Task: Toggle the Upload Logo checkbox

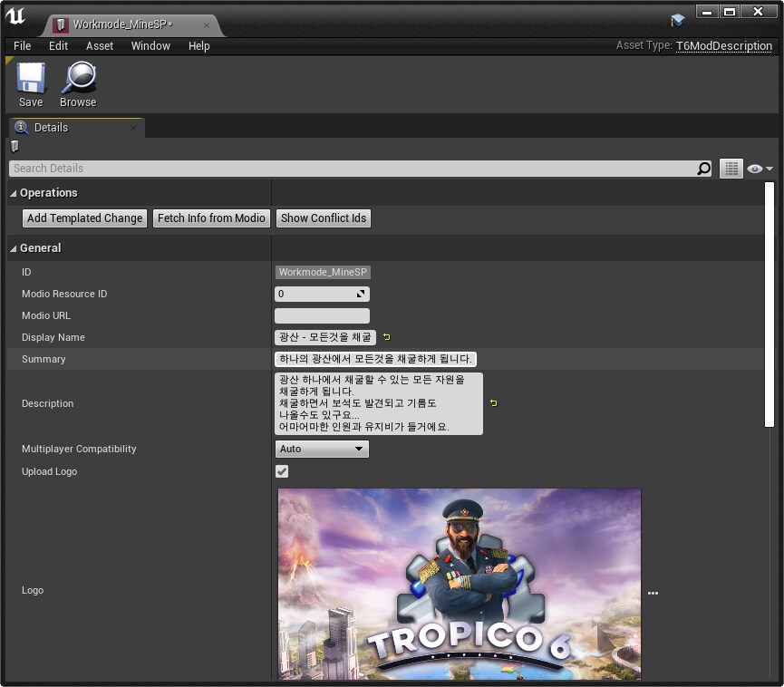Action: [282, 471]
